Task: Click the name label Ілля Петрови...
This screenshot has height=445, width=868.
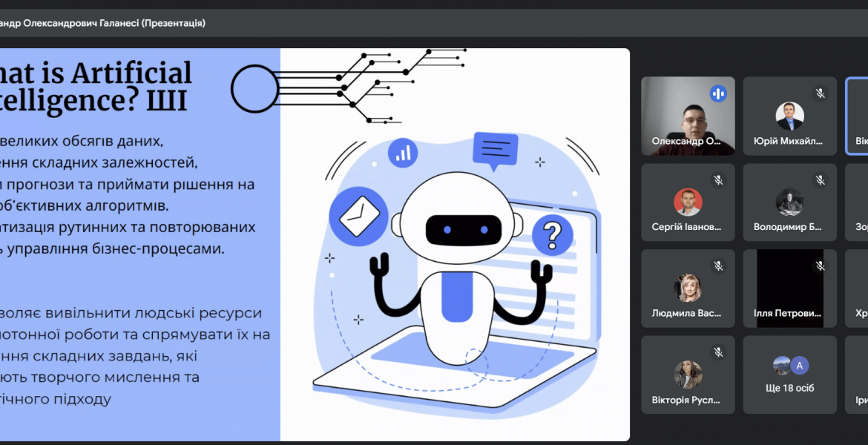Action: pyautogui.click(x=787, y=313)
